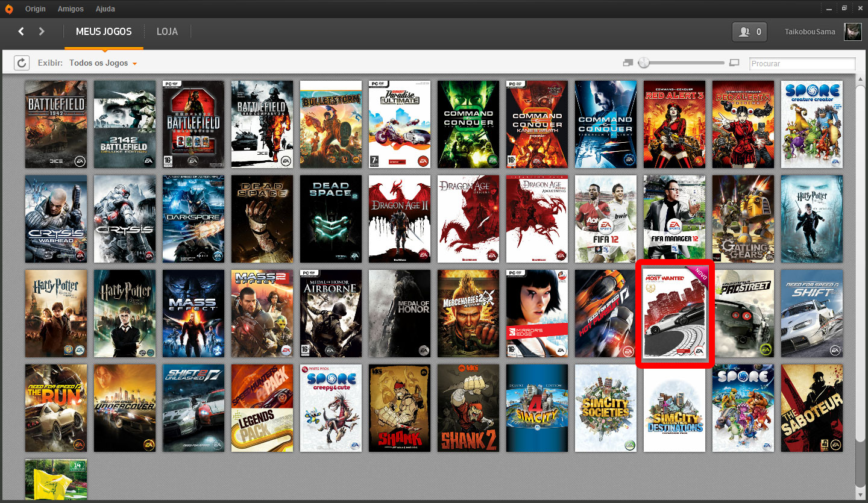Switch to the LOJA tab
This screenshot has width=868, height=503.
[x=167, y=32]
